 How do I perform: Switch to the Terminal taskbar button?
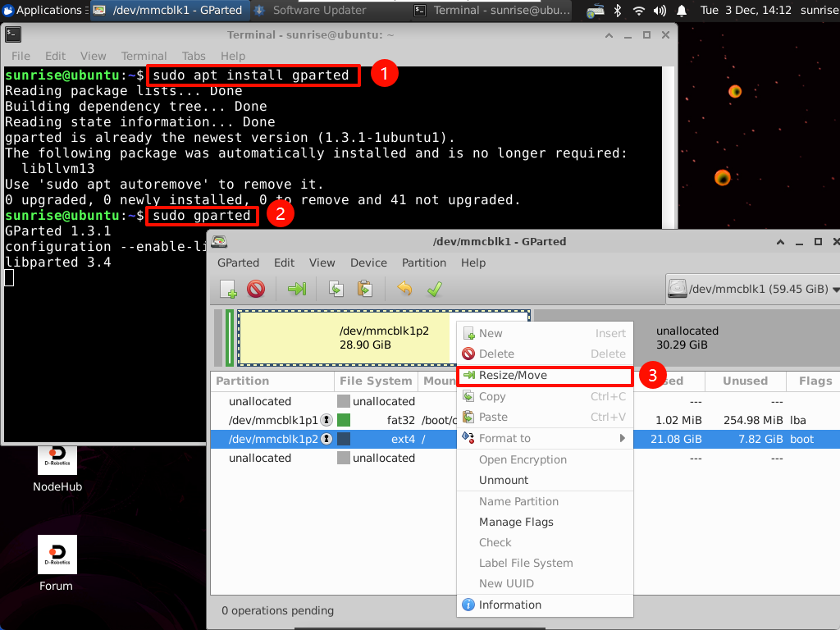coord(493,10)
